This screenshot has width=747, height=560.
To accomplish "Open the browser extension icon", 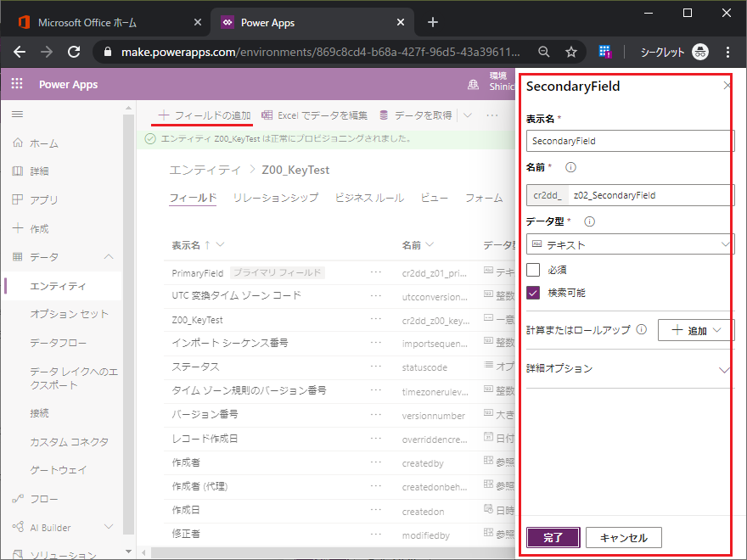I will (604, 52).
